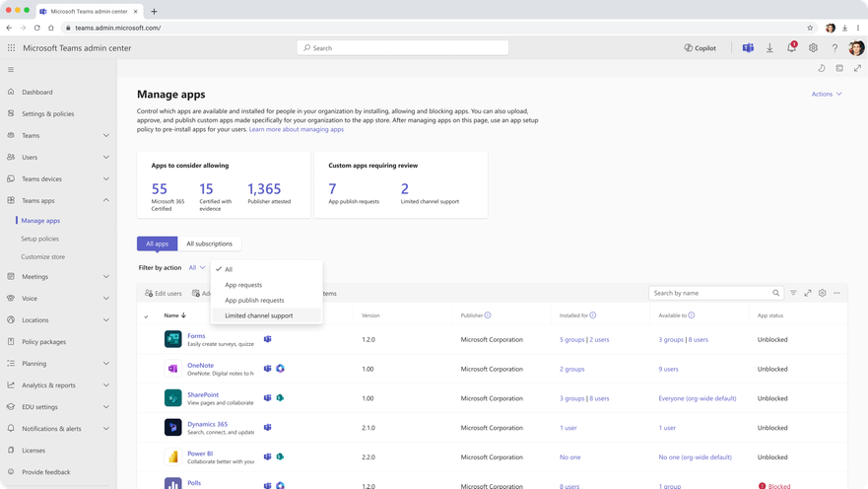Screen dimensions: 868x489
Task: Bookmark page with the star icon
Action: pos(810,28)
